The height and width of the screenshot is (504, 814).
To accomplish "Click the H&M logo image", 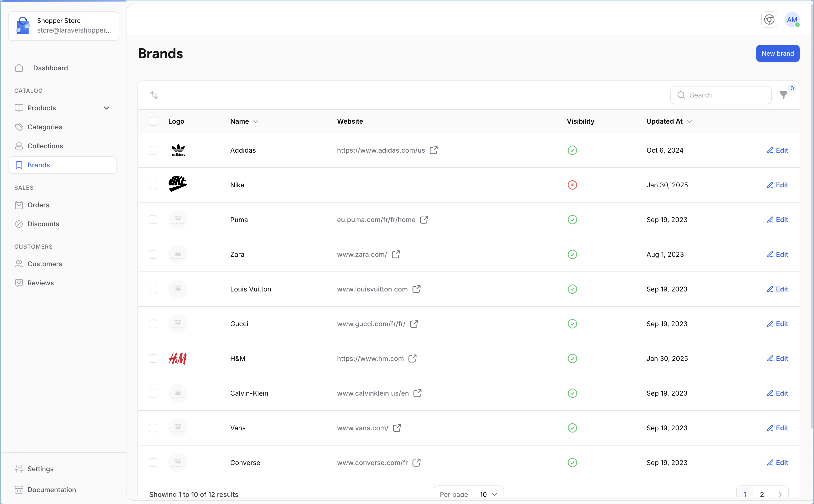I will [x=178, y=358].
